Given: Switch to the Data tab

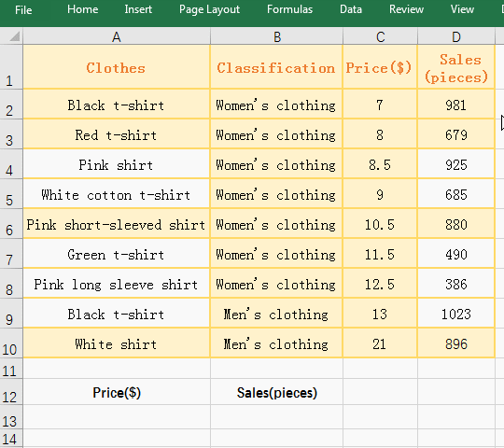Looking at the screenshot, I should click(351, 9).
